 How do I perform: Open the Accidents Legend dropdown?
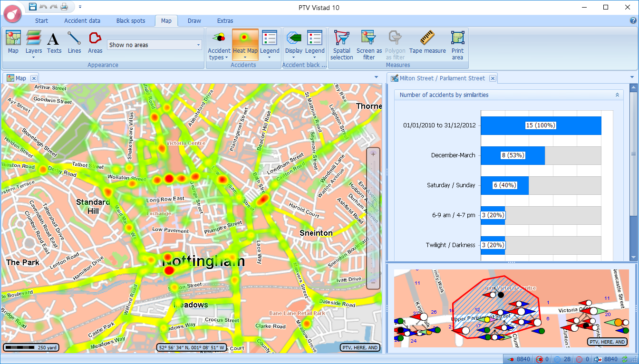pyautogui.click(x=270, y=45)
